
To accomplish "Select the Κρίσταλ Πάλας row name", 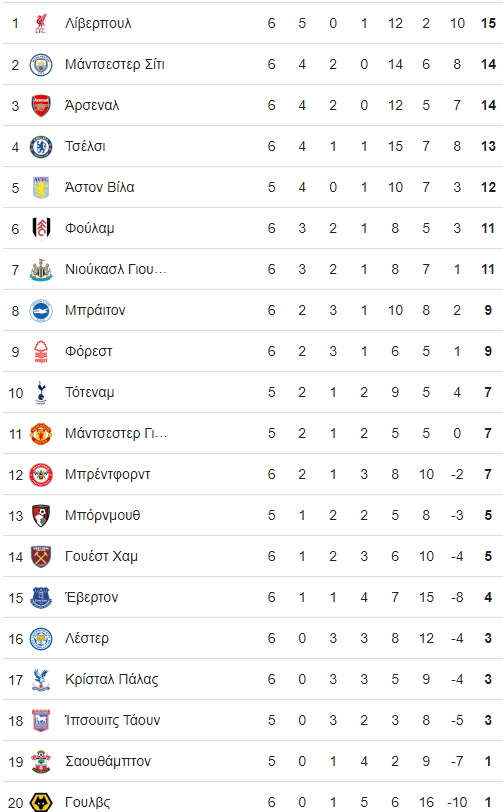I will 112,679.
